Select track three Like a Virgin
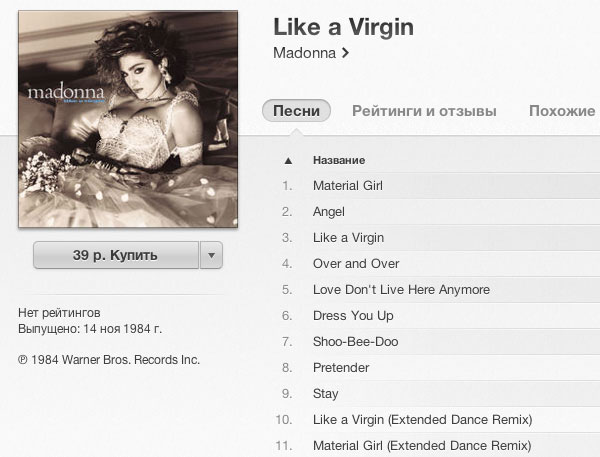This screenshot has width=600, height=457. [437, 238]
